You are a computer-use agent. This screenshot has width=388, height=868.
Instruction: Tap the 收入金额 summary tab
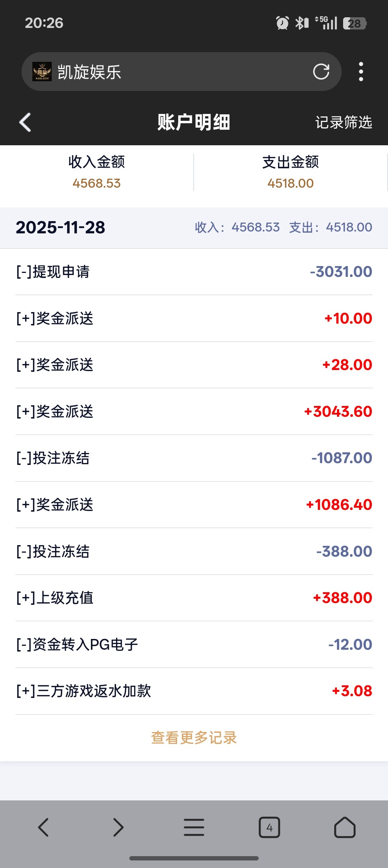point(97,172)
